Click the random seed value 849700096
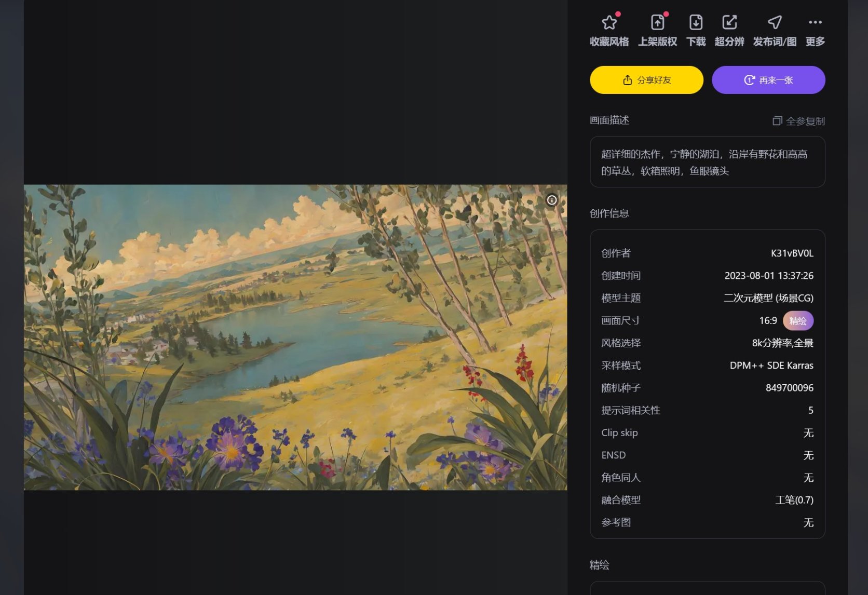The width and height of the screenshot is (868, 595). point(790,388)
